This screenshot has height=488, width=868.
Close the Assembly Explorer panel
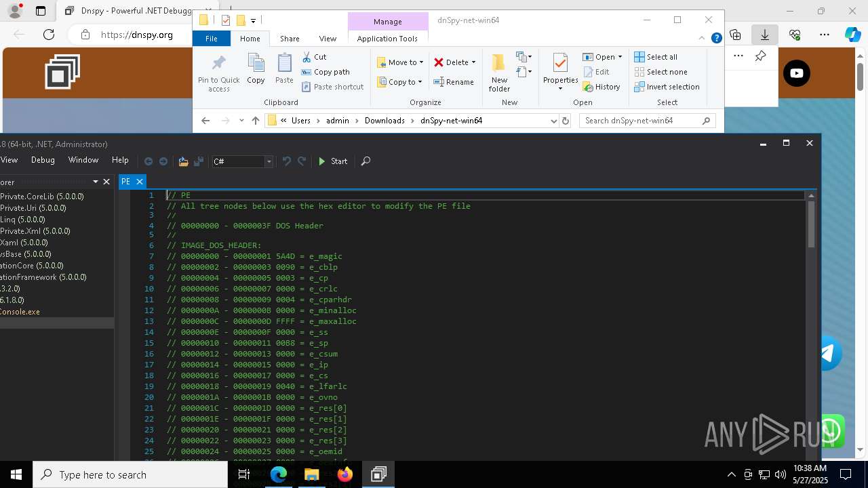pos(106,182)
